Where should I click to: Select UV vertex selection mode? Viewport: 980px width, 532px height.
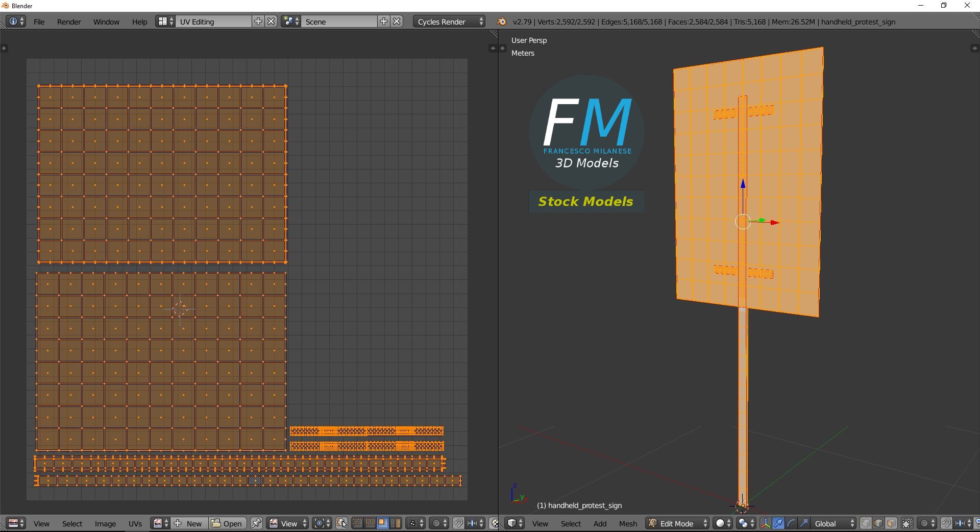[357, 523]
